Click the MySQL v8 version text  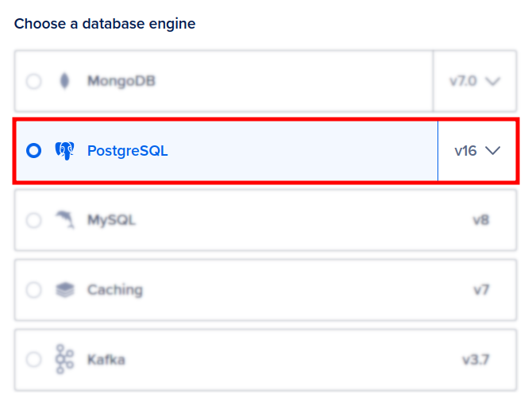(480, 220)
